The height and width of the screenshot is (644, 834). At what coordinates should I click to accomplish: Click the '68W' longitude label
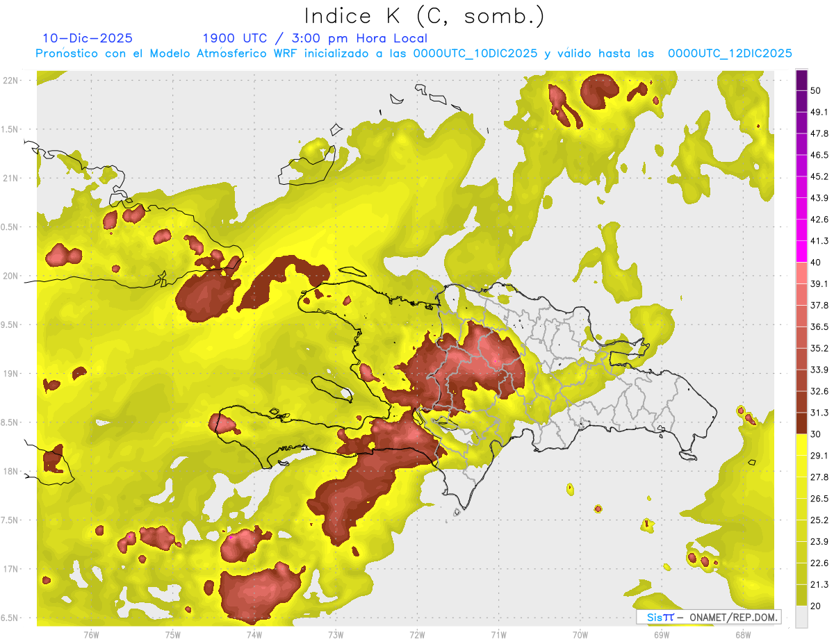[x=743, y=634]
